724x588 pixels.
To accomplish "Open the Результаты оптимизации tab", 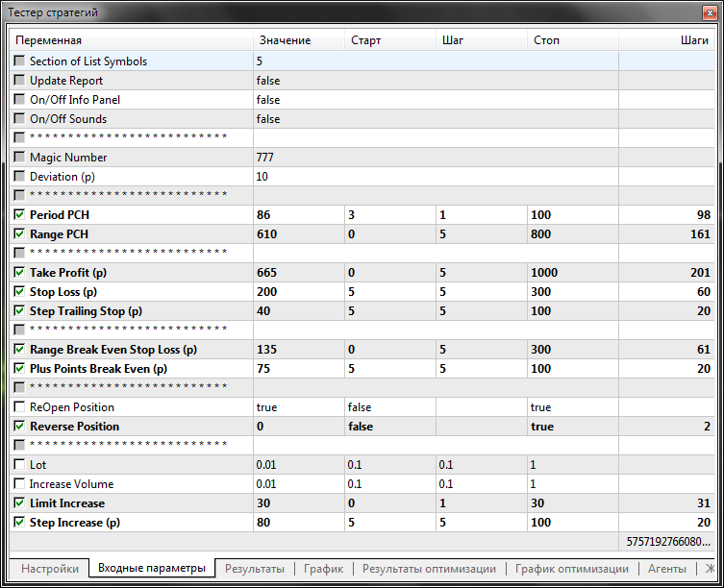I will tap(429, 569).
